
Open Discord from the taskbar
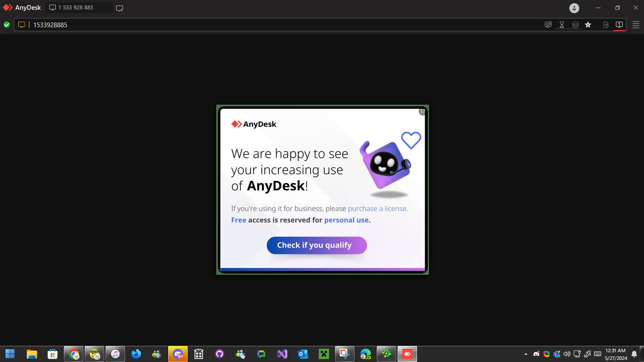178,354
